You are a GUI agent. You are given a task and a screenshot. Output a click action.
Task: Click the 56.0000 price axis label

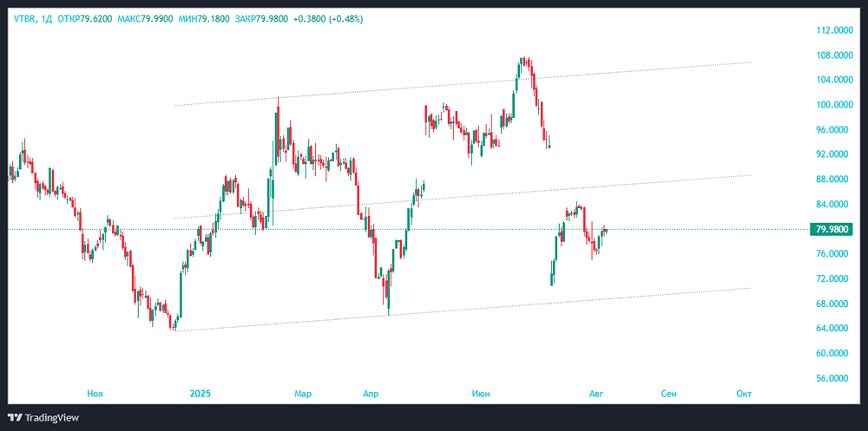[832, 379]
